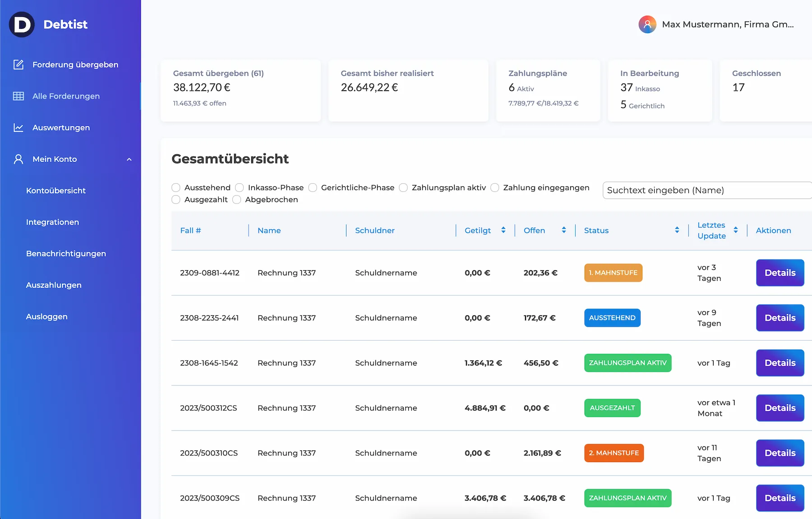Viewport: 812px width, 519px height.
Task: Select the Mein Konto person icon
Action: pyautogui.click(x=18, y=159)
